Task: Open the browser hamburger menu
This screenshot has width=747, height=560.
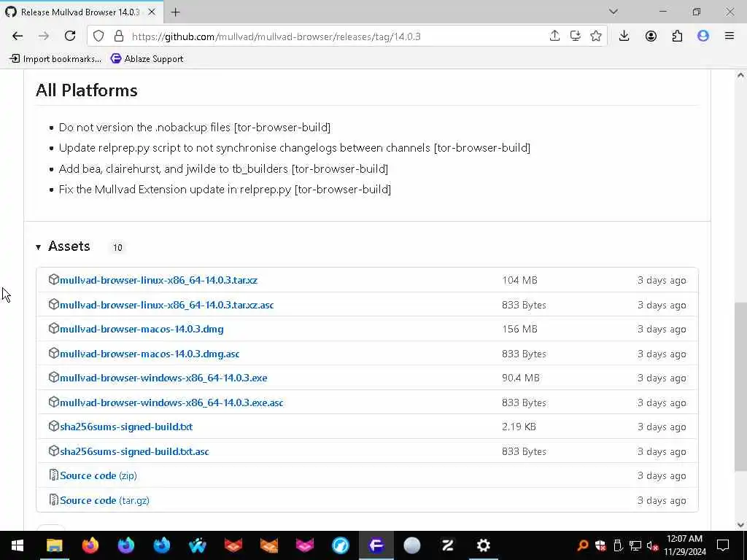Action: pyautogui.click(x=729, y=36)
